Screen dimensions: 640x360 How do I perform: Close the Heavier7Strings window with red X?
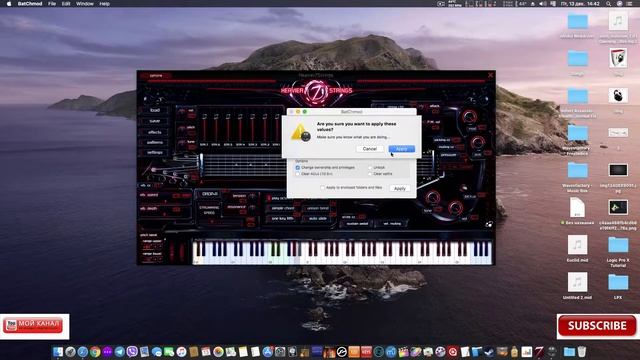point(490,75)
